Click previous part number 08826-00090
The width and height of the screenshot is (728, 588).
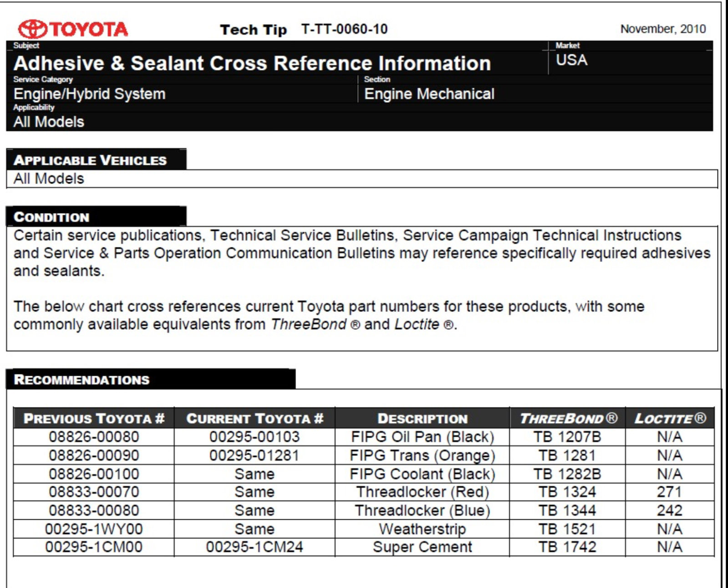pos(94,455)
